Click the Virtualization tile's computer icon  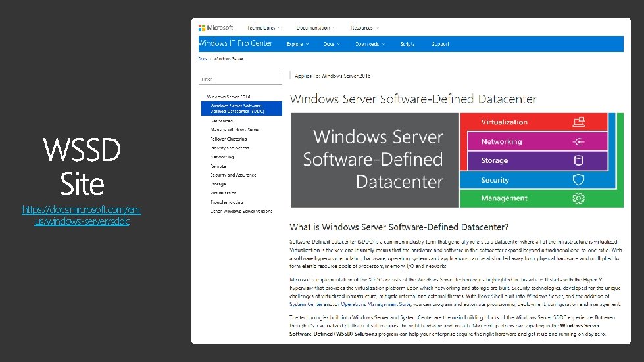click(579, 122)
